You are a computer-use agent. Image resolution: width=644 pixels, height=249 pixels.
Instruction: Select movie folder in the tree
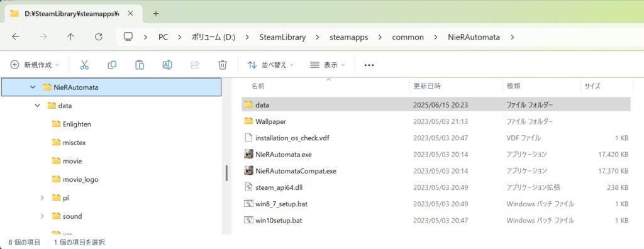[72, 161]
